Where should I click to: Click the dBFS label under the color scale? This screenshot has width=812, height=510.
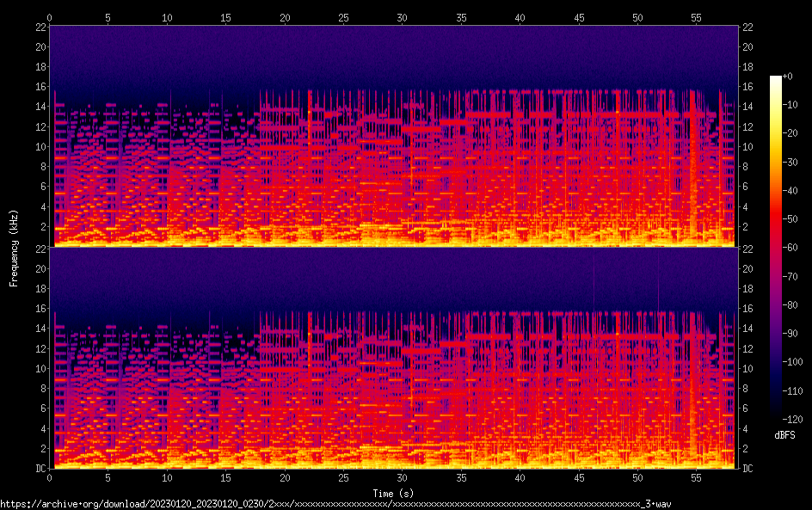[x=784, y=435]
